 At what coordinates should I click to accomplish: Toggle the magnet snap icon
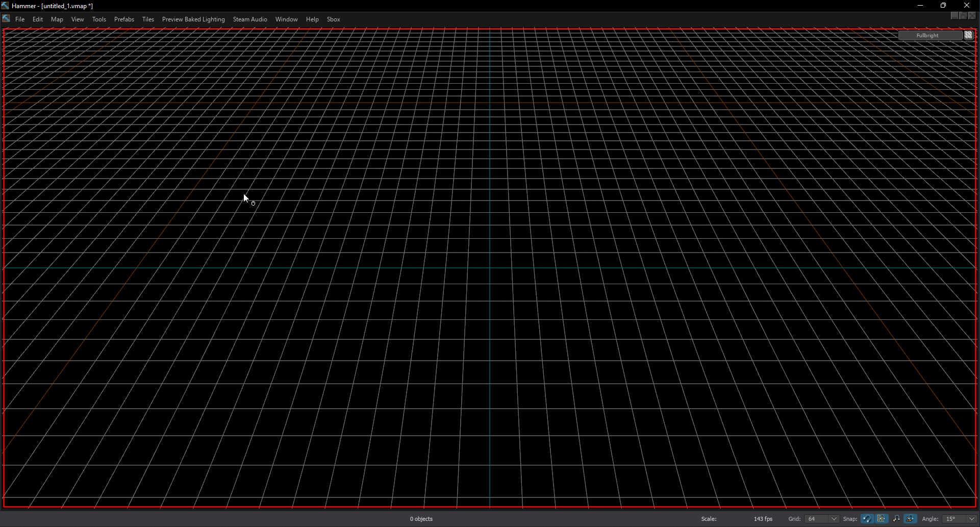tap(867, 518)
